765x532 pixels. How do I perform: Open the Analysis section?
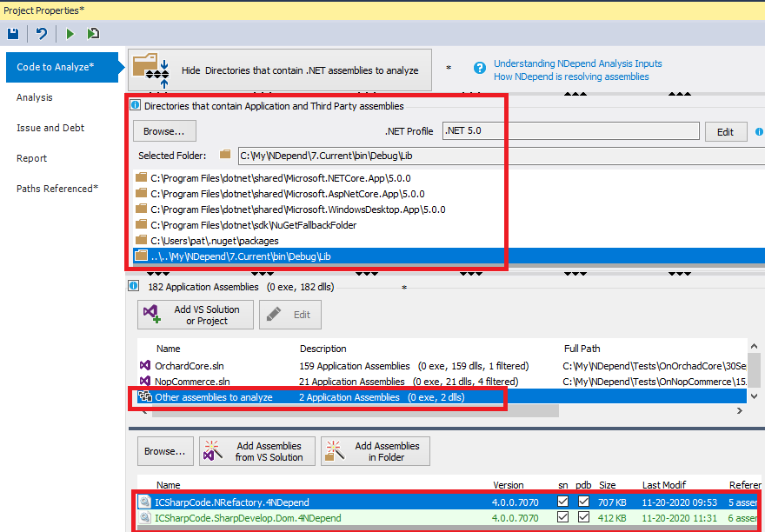[35, 97]
